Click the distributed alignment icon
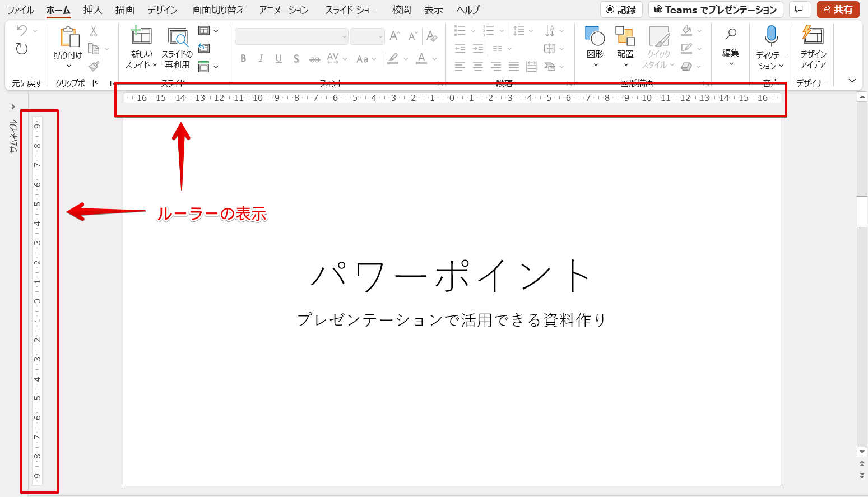Screen dimensions: 868x497 (532, 67)
